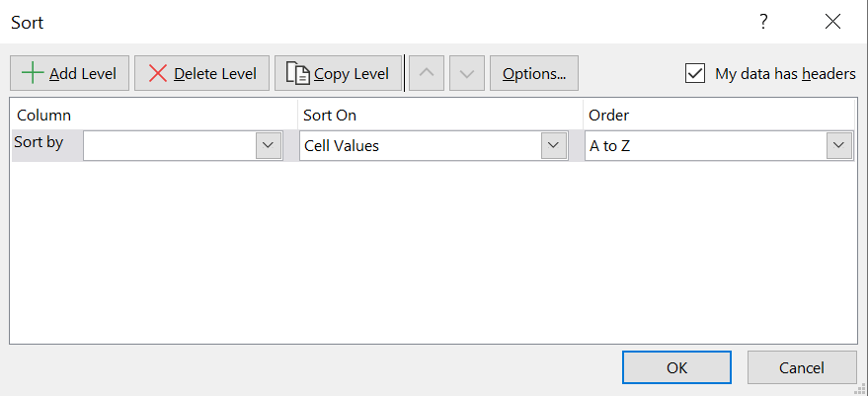Click the Column header in levels list
The width and height of the screenshot is (868, 396).
click(44, 116)
